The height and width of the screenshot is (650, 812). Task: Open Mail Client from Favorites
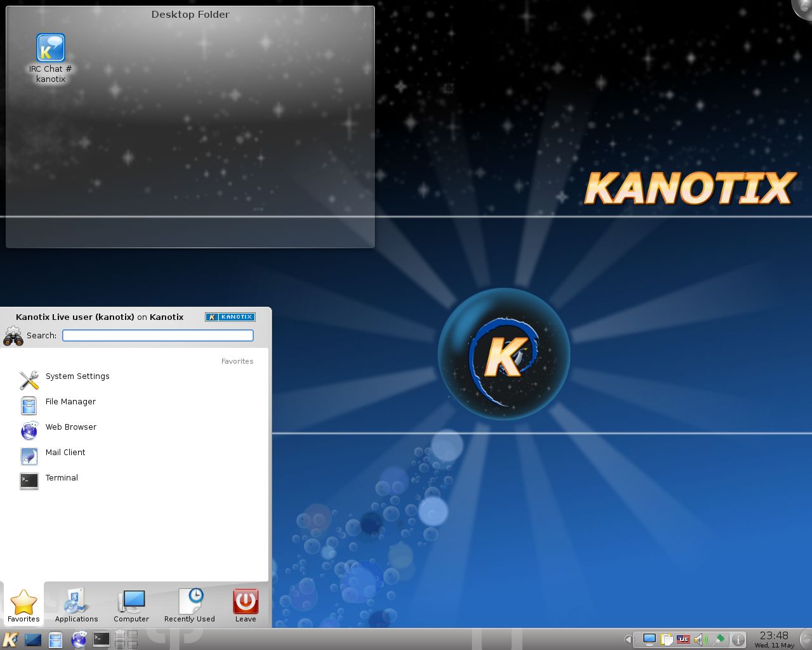tap(65, 453)
